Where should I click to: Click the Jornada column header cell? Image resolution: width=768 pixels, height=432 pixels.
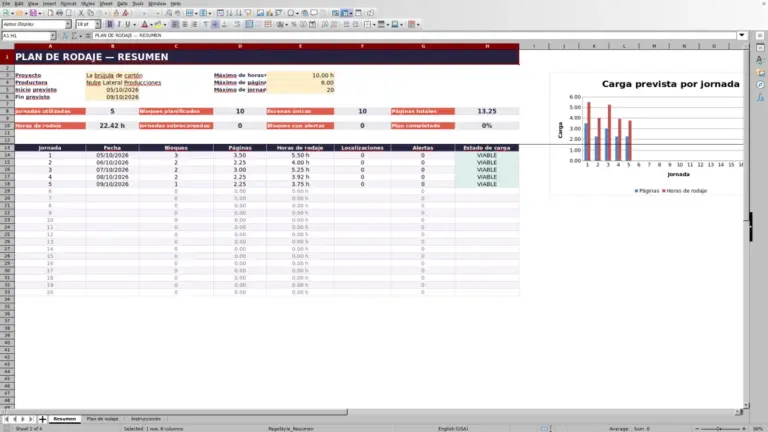point(50,147)
